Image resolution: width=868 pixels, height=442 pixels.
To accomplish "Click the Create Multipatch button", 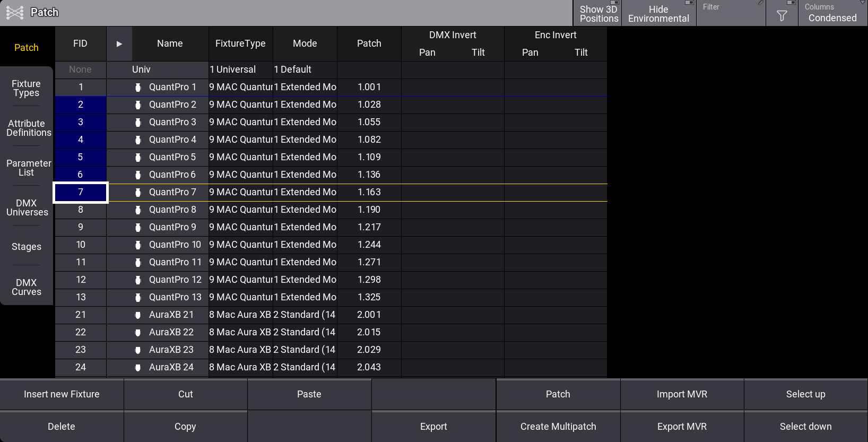I will click(x=558, y=427).
